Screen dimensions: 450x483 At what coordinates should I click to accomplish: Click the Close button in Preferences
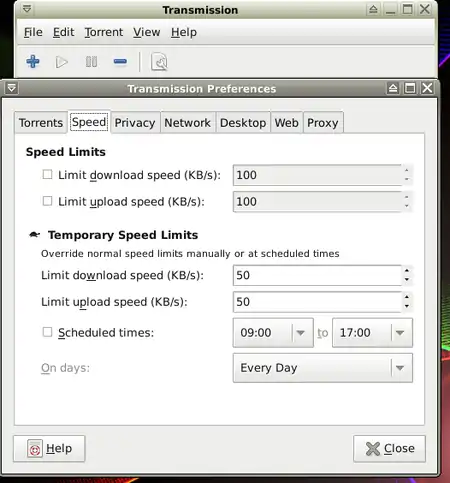point(389,449)
